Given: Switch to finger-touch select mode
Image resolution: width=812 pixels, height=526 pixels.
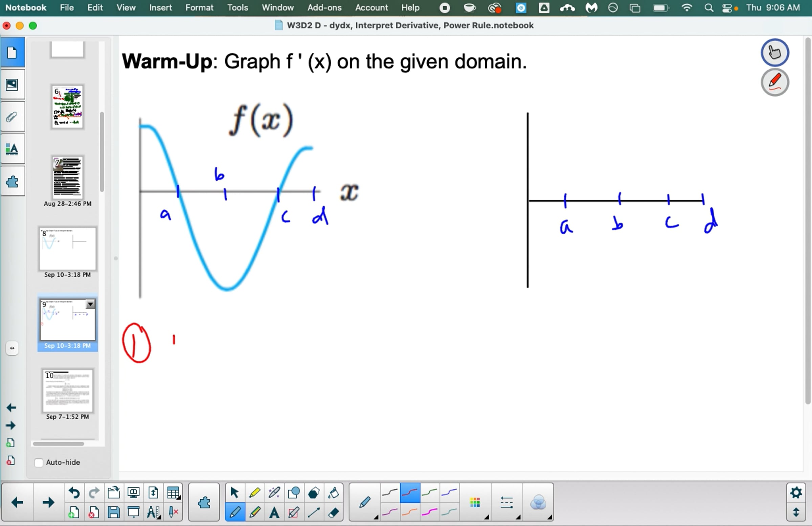Looking at the screenshot, I should coord(774,52).
